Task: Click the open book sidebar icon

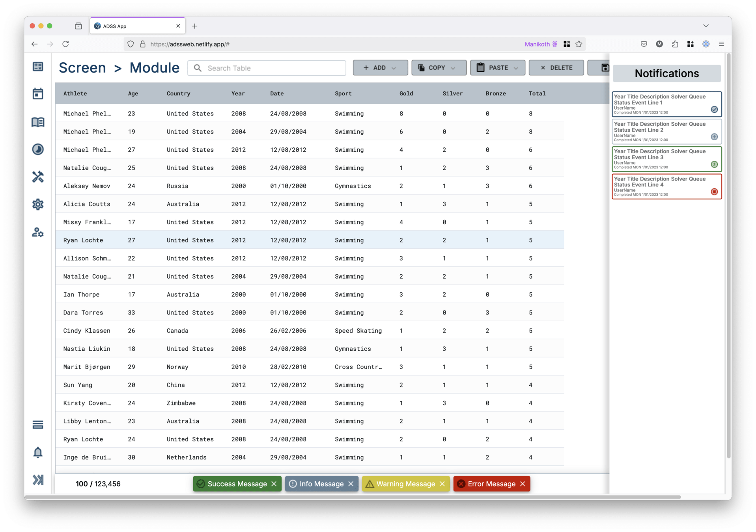Action: click(x=38, y=122)
